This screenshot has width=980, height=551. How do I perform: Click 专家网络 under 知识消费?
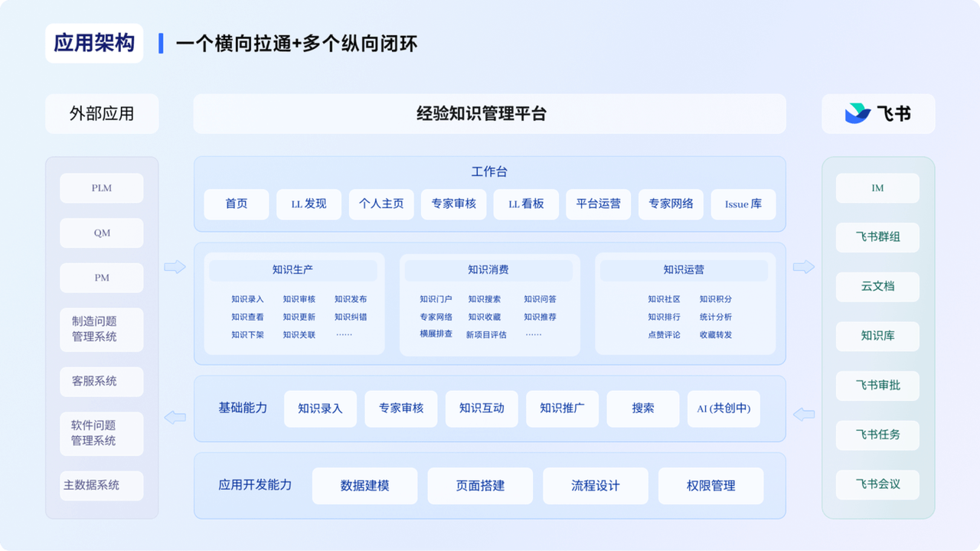436,317
